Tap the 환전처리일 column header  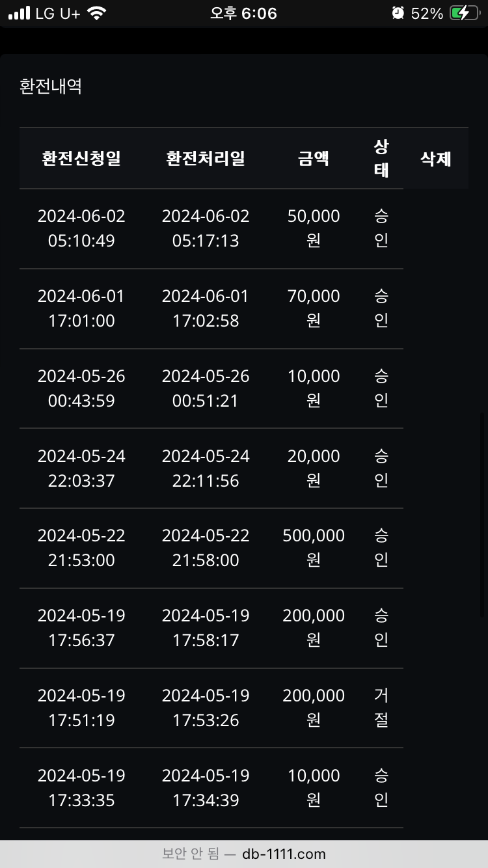click(x=206, y=158)
